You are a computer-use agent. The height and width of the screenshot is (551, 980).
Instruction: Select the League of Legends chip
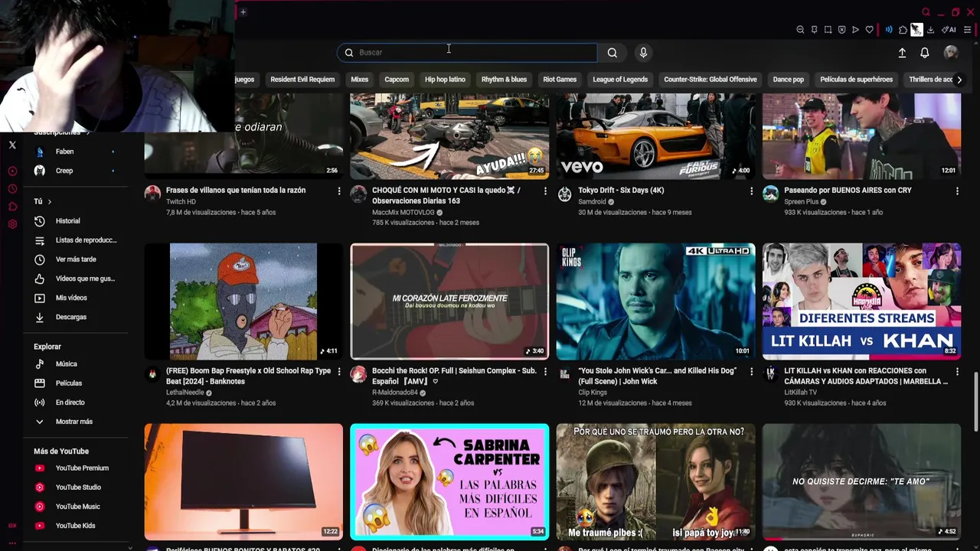click(620, 80)
